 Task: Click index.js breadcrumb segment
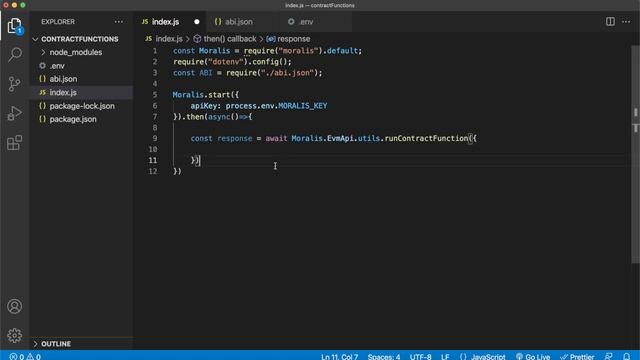(x=169, y=39)
